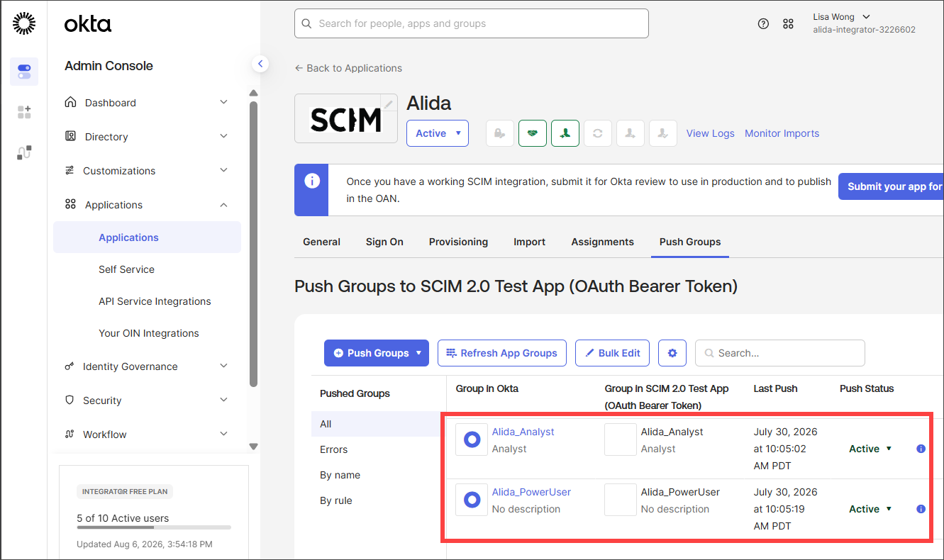Click the SCIM app group icon for Alida_PowerUser
The image size is (944, 560).
621,500
